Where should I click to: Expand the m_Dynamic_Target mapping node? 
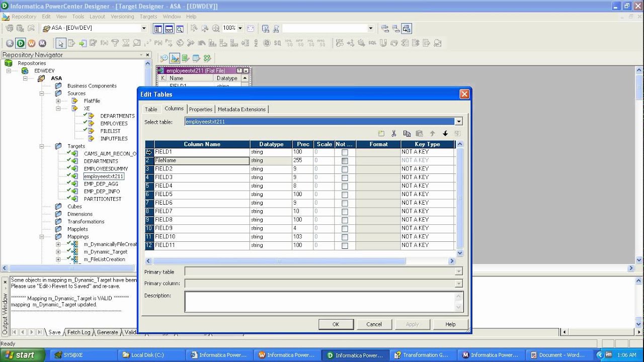[x=58, y=252]
